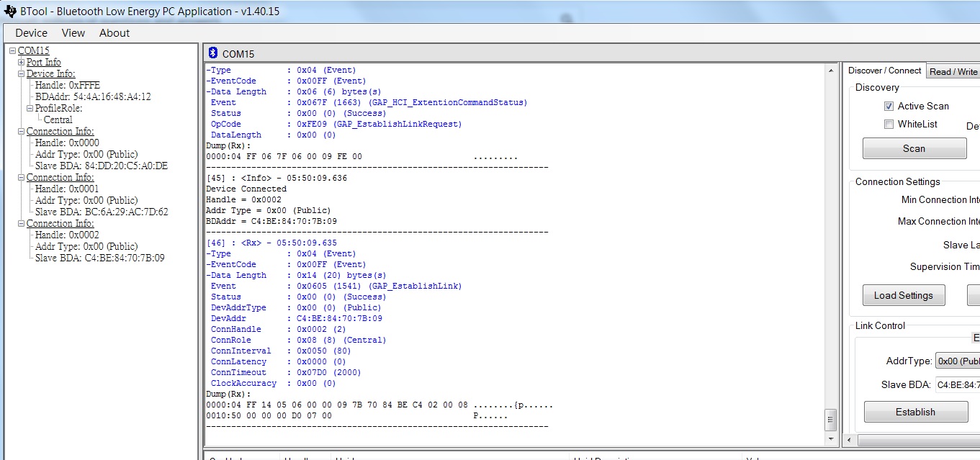Select Slave BDA C4:BE:84:70:7B:09 tree entry
980x460 pixels.
pos(99,258)
